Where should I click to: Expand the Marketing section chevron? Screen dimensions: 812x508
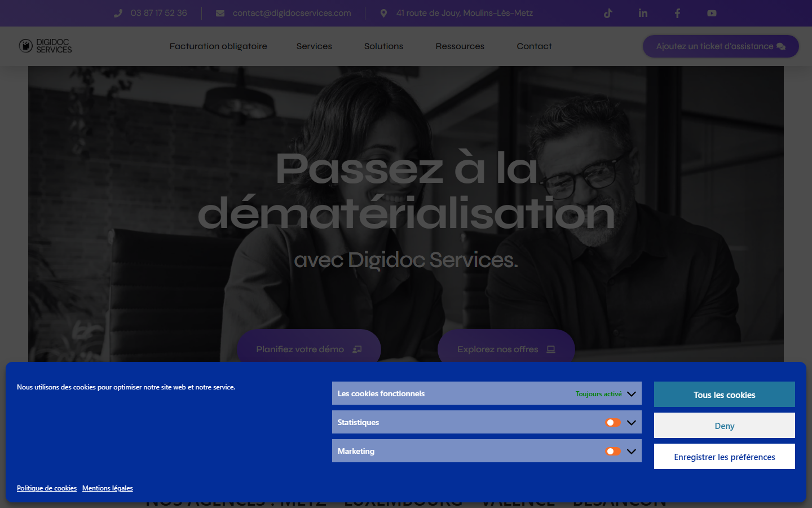632,451
